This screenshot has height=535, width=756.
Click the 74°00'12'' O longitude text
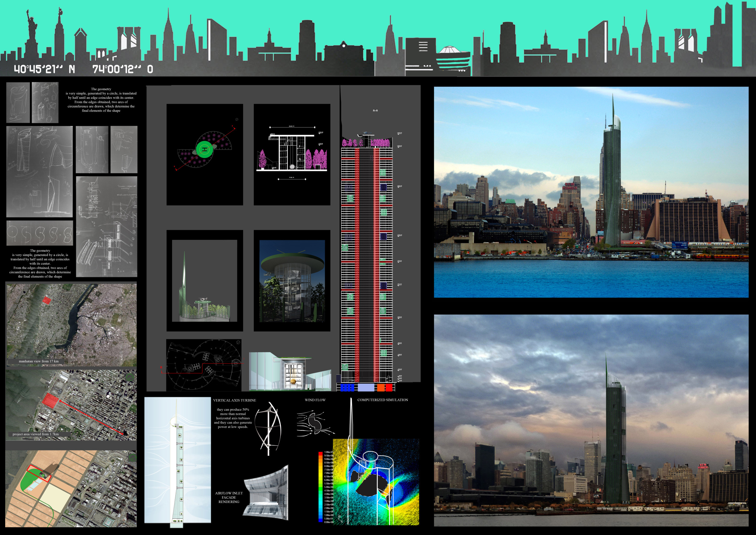122,69
